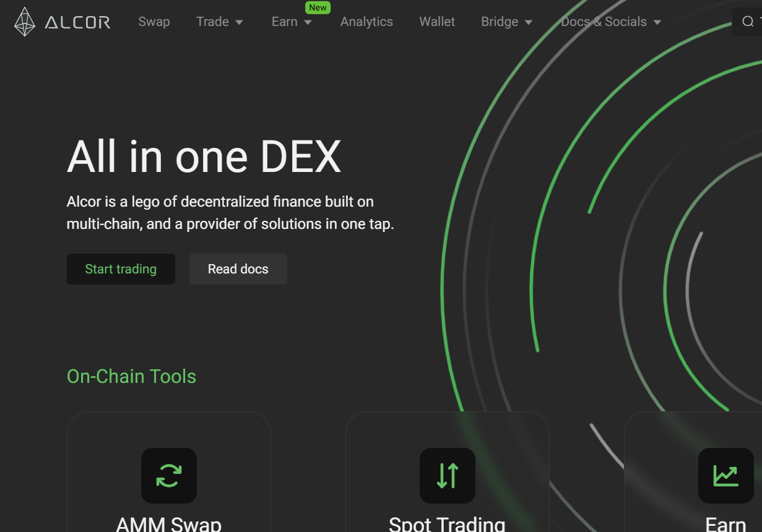Image resolution: width=762 pixels, height=532 pixels.
Task: Click the AMM Swap arrows icon
Action: (x=169, y=475)
